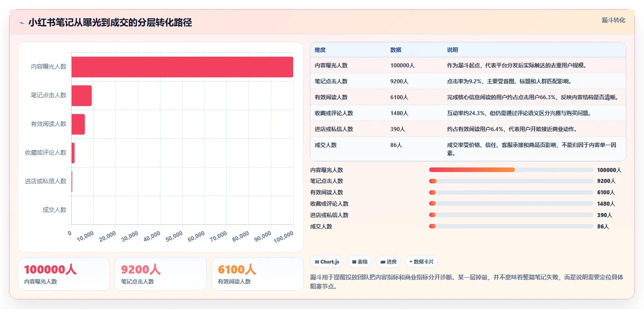The height and width of the screenshot is (309, 644).
Task: Click the 收藏或评论人数 table row label
Action: point(334,113)
